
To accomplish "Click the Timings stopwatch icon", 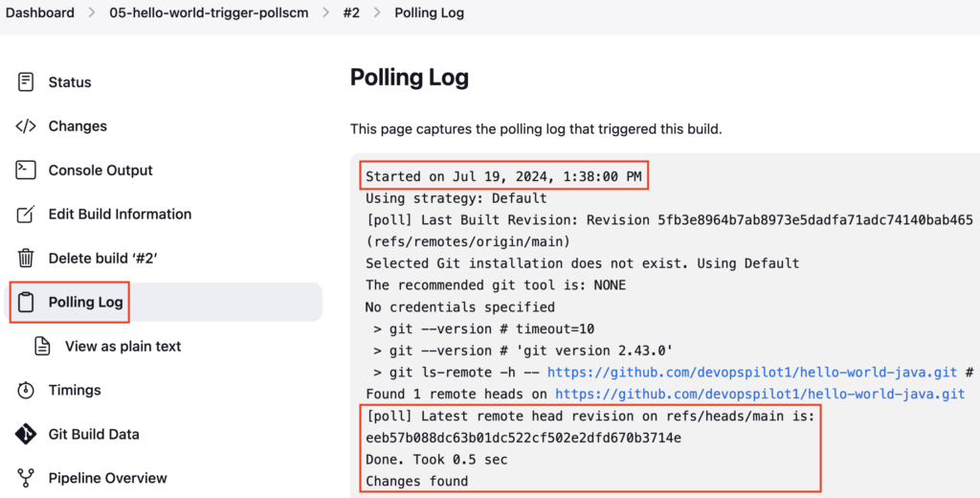I will coord(26,390).
